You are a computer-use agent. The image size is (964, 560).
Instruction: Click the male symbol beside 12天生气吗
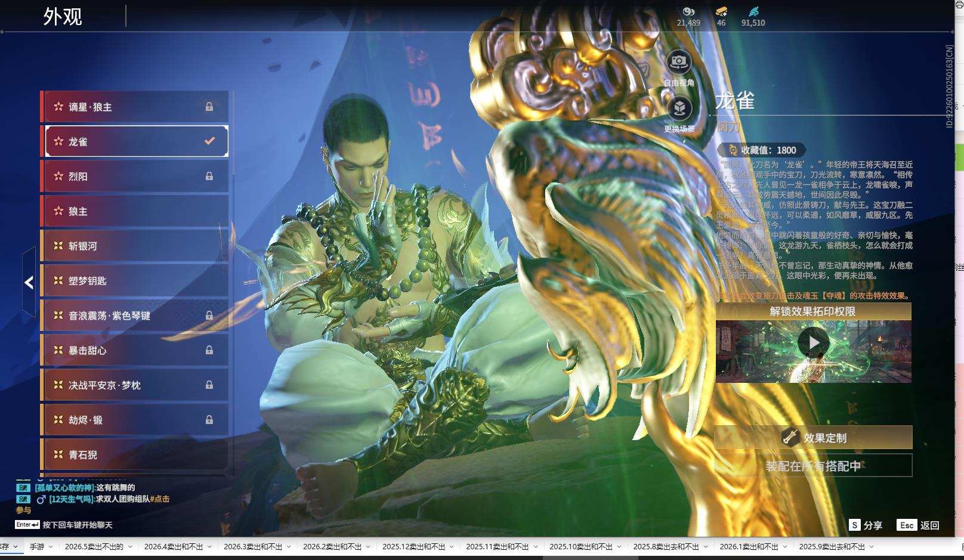click(41, 499)
